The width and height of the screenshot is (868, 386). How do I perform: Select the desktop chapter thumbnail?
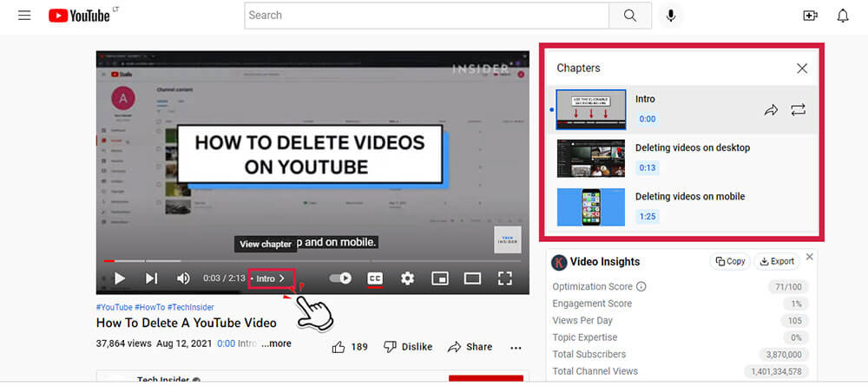pyautogui.click(x=590, y=158)
